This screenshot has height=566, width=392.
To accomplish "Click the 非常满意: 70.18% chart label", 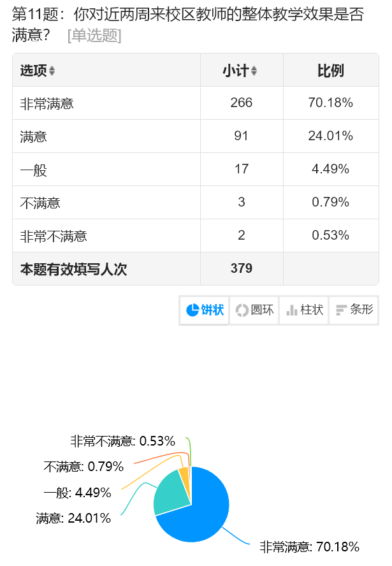I will pyautogui.click(x=309, y=547).
